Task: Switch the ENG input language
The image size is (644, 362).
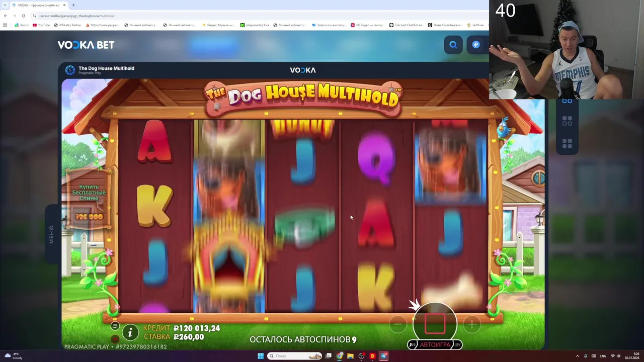Action: pyautogui.click(x=603, y=356)
